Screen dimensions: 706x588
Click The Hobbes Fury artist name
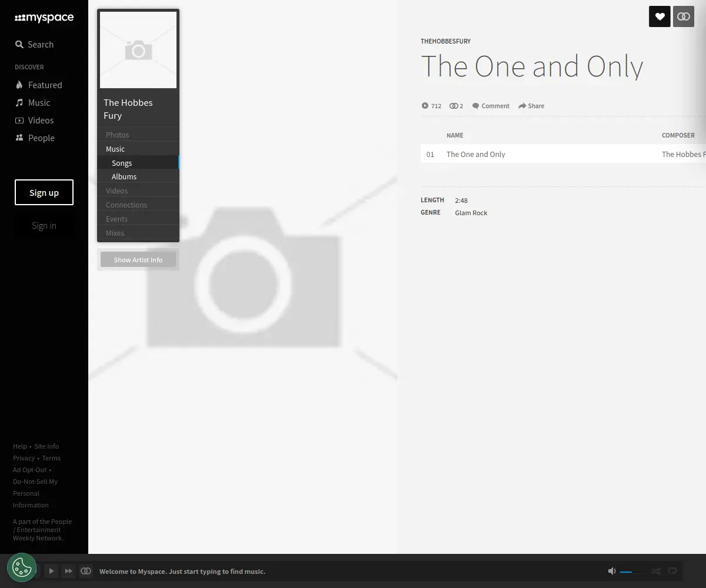pyautogui.click(x=128, y=109)
